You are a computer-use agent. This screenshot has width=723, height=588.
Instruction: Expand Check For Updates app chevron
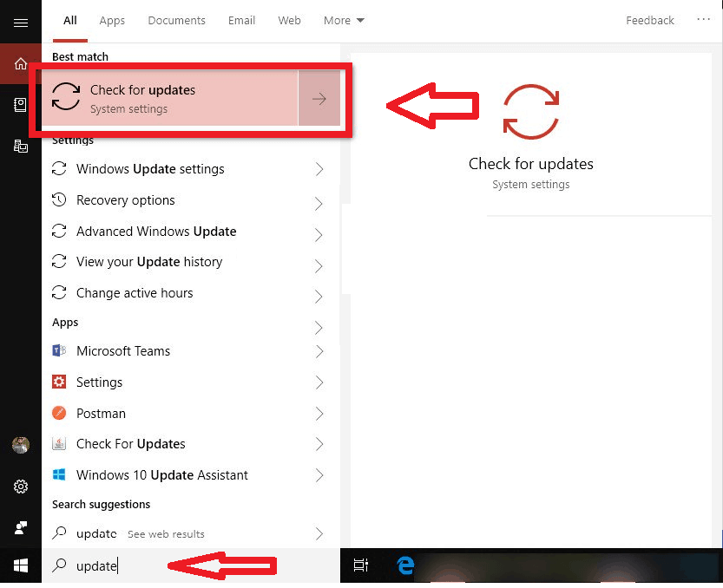pyautogui.click(x=319, y=444)
